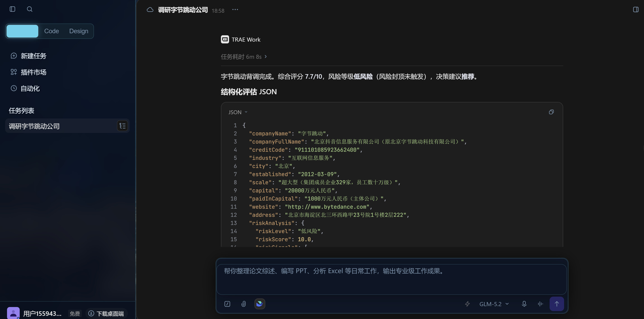
Task: Open the GLM-5.2 model dropdown
Action: [494, 304]
